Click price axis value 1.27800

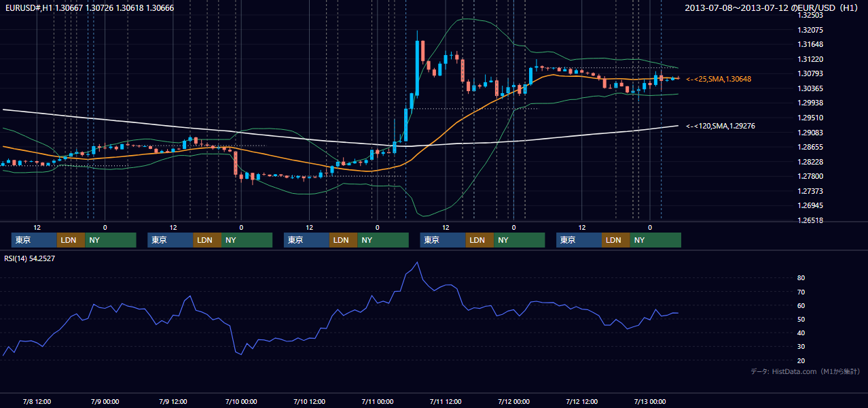click(811, 176)
